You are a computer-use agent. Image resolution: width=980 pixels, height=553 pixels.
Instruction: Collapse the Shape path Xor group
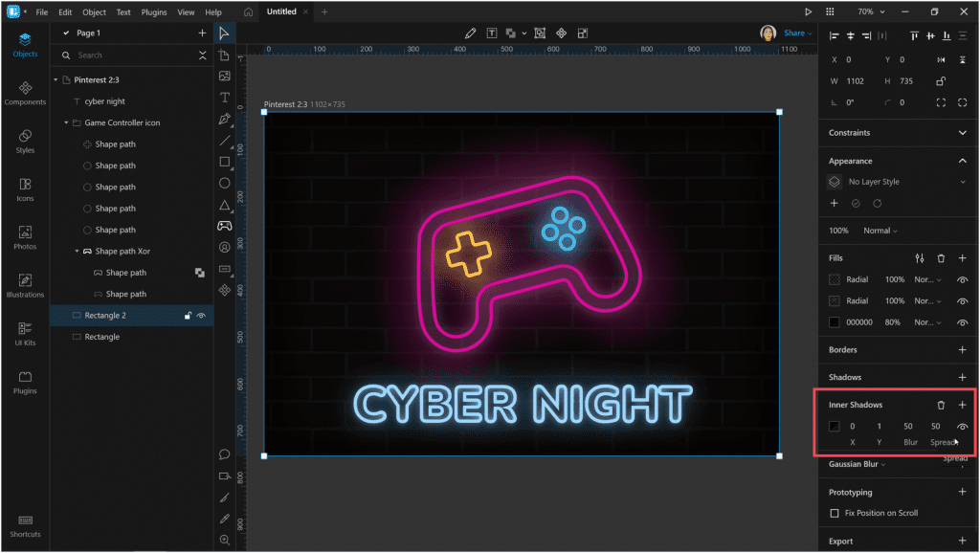click(77, 252)
